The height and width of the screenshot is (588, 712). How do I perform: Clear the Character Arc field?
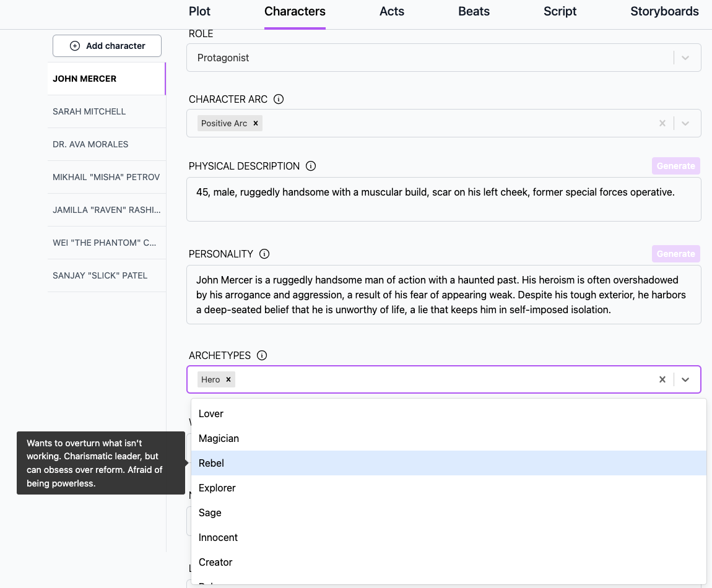pyautogui.click(x=662, y=123)
